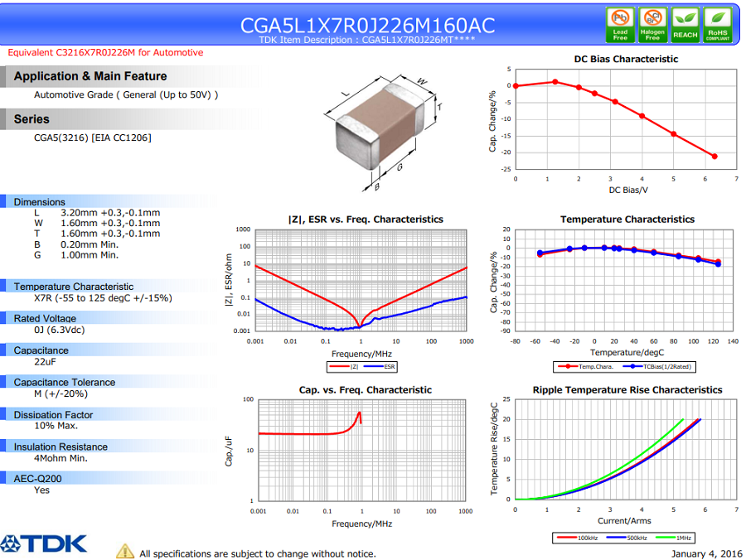Click the capacitor component illustration
The width and height of the screenshot is (746, 560).
pyautogui.click(x=385, y=133)
